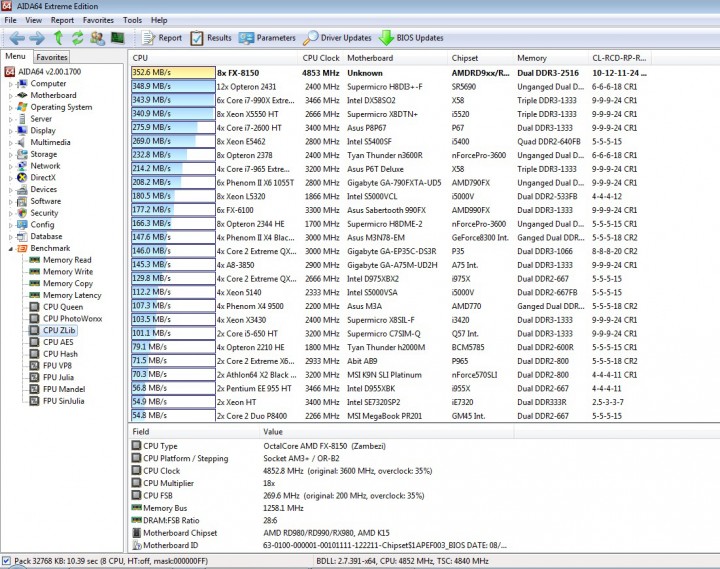
Task: Sort by the CL-RCD-RP-R column header
Action: (619, 58)
